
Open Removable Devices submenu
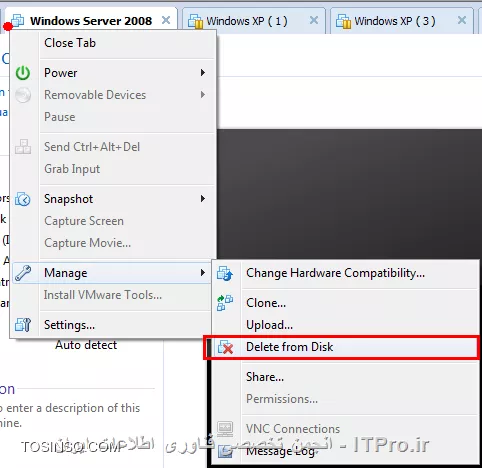click(x=112, y=95)
